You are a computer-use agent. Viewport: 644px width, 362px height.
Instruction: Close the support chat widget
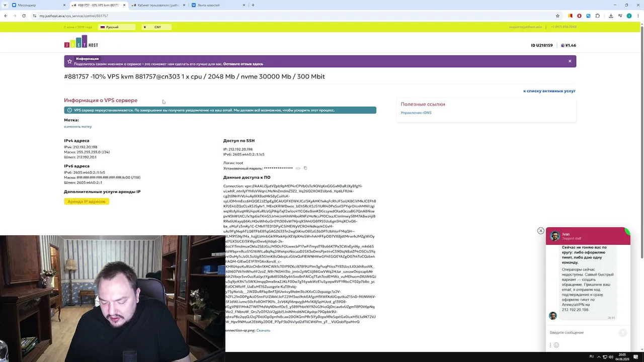tap(541, 231)
